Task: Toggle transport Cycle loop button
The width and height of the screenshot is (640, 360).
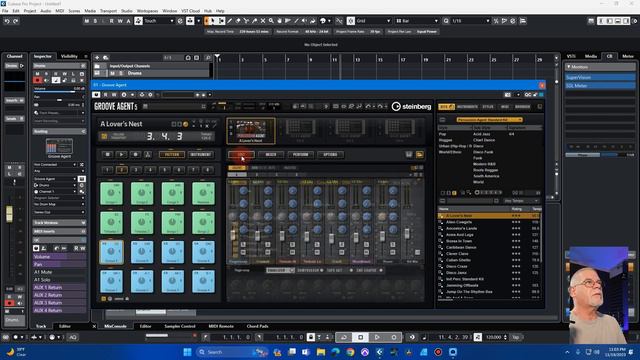Action: (344, 337)
